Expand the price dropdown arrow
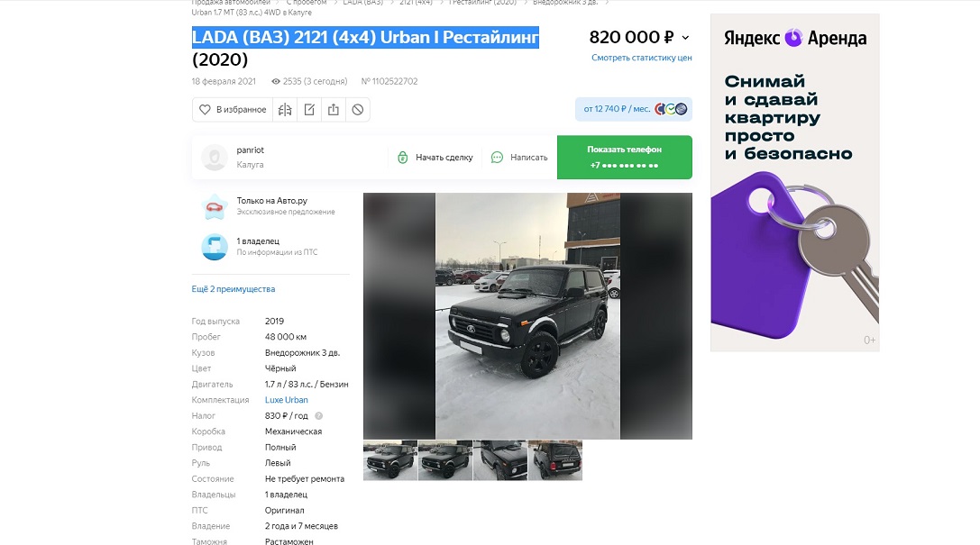This screenshot has height=545, width=980. [x=685, y=38]
